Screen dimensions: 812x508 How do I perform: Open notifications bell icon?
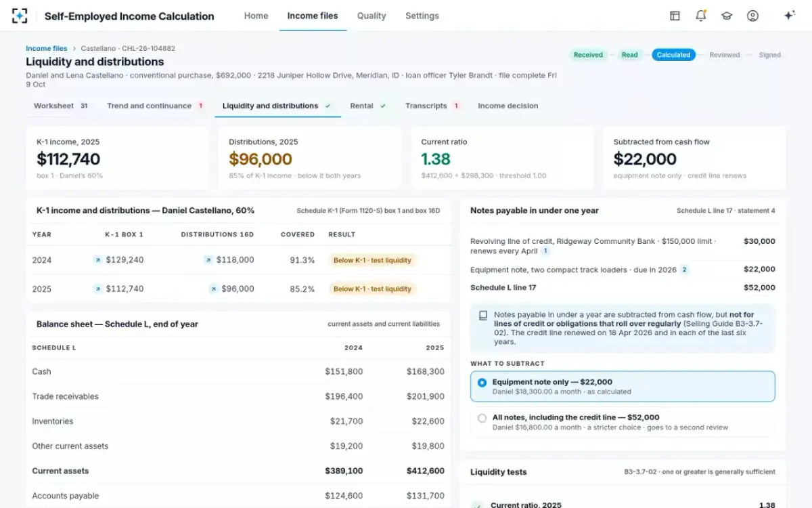(701, 16)
